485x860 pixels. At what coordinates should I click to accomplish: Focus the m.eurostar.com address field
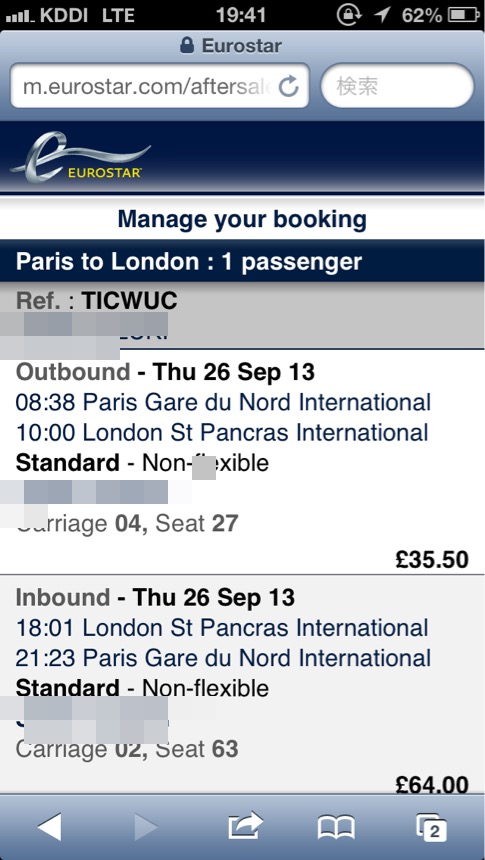pyautogui.click(x=160, y=86)
